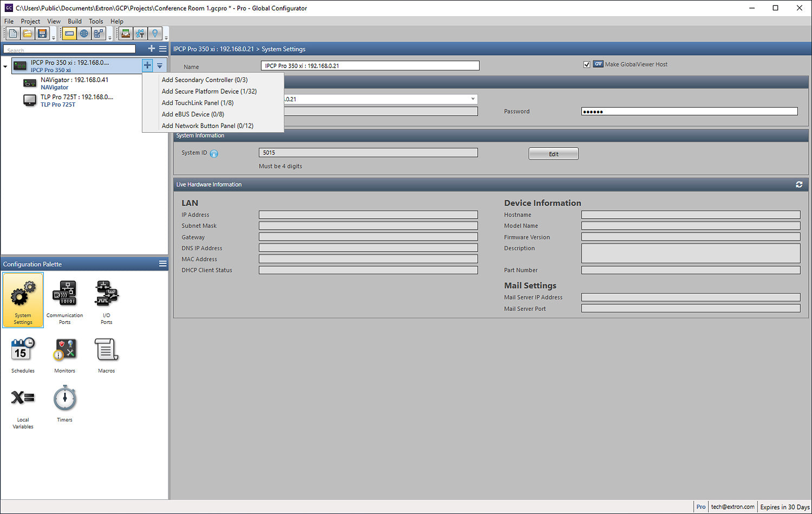
Task: Click the Password input field
Action: (x=689, y=112)
